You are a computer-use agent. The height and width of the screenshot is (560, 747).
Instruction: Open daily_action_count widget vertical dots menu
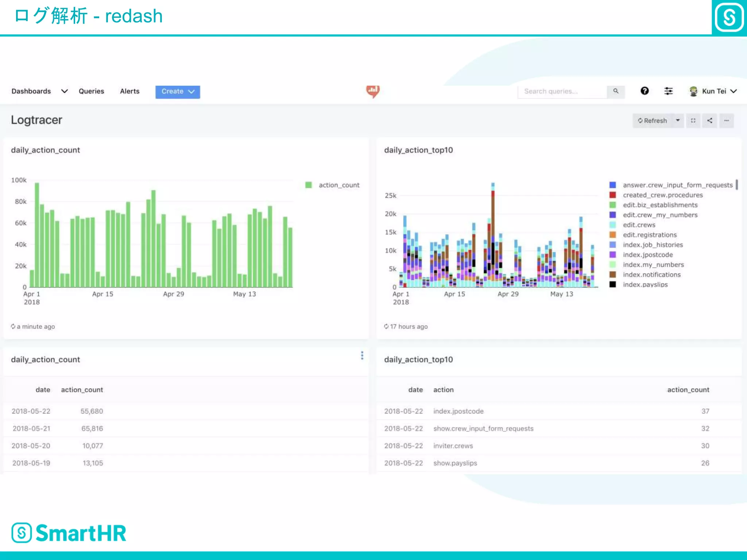pyautogui.click(x=362, y=355)
